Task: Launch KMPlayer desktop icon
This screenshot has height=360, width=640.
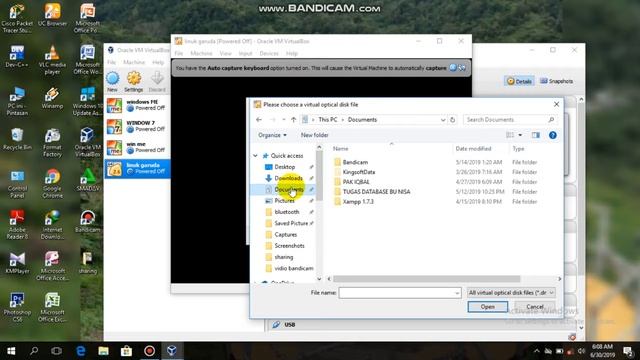Action: (x=17, y=262)
